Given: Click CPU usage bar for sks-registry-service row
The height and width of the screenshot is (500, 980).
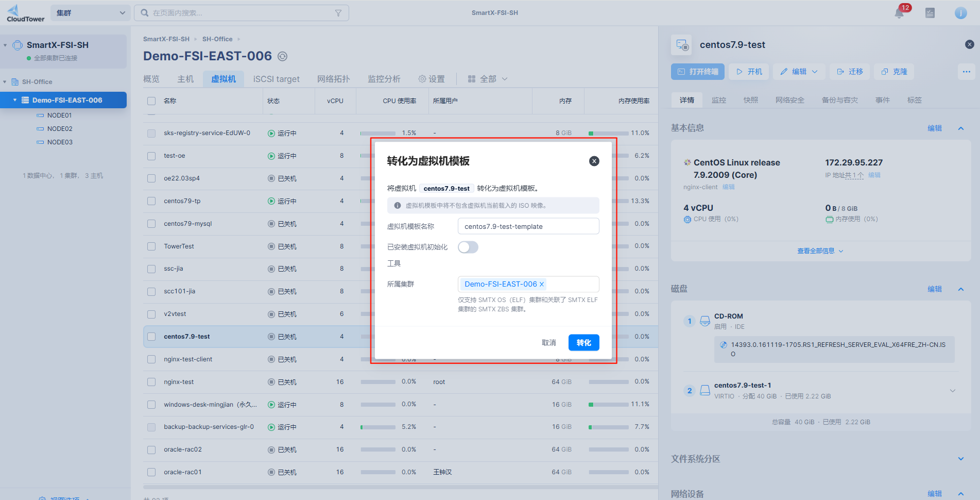Looking at the screenshot, I should click(x=378, y=133).
